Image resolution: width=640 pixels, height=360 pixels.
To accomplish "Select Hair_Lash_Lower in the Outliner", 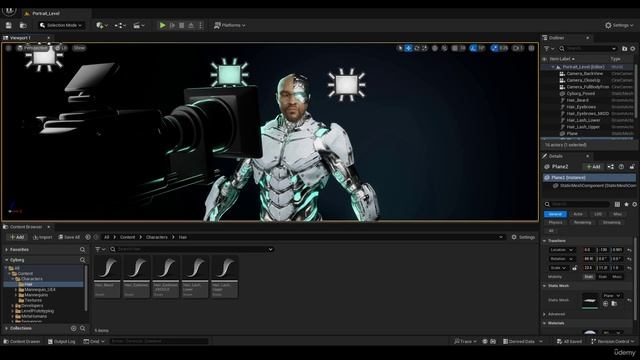I will (x=584, y=120).
